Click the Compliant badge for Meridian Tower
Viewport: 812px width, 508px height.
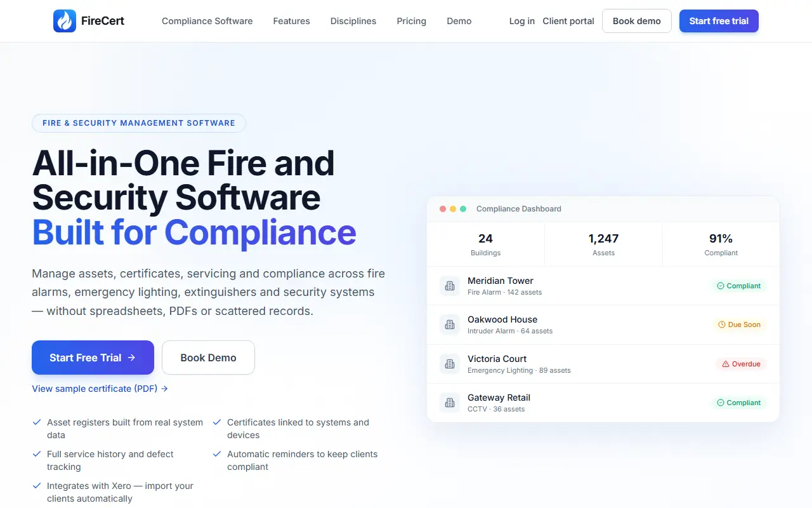coord(739,286)
